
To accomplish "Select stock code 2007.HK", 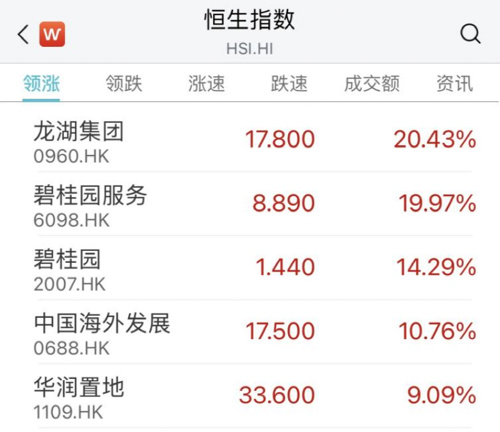I will (70, 284).
